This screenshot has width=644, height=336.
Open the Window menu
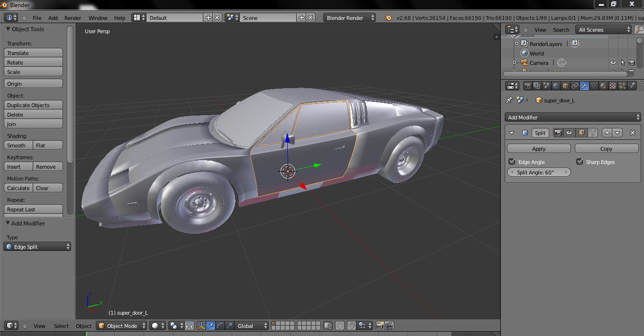[98, 18]
